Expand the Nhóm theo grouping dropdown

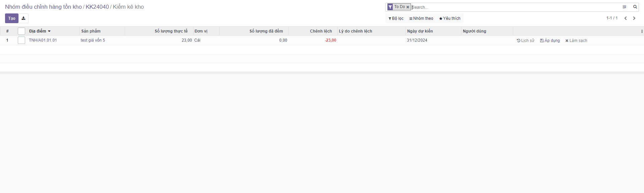421,18
